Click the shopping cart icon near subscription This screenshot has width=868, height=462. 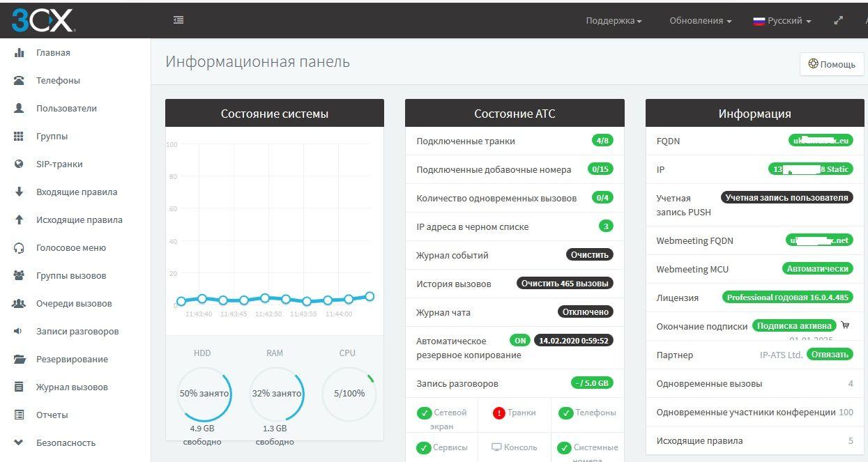pos(846,325)
